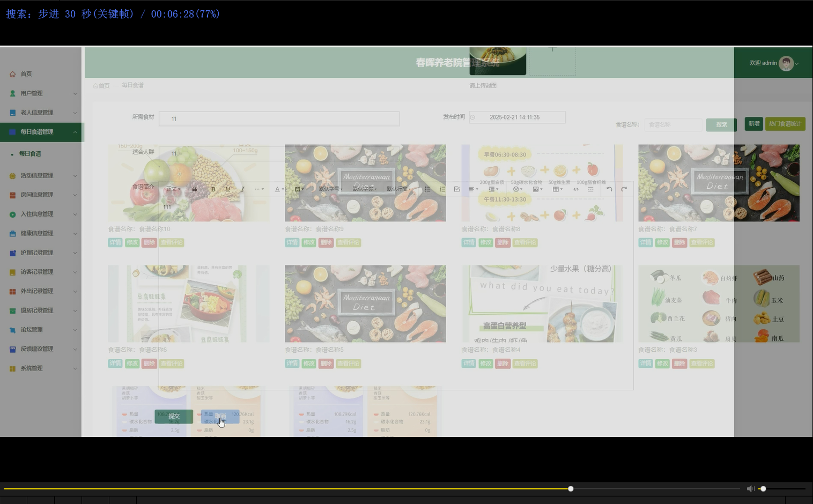Insert a horizontal divider line in editor
Viewport: 813px width, 504px height.
point(590,189)
